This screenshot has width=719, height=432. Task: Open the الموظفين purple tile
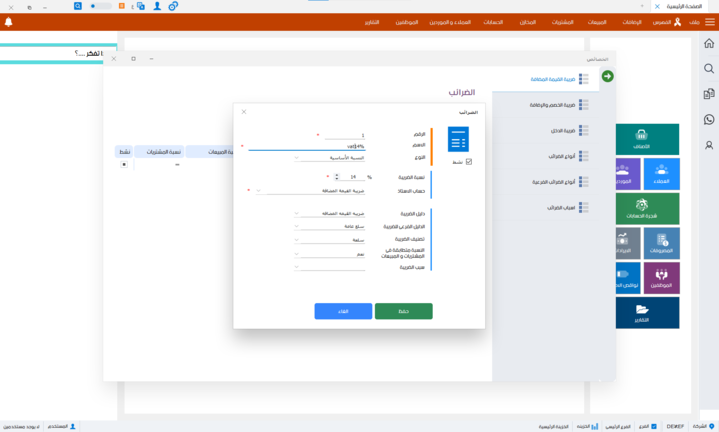(x=661, y=277)
